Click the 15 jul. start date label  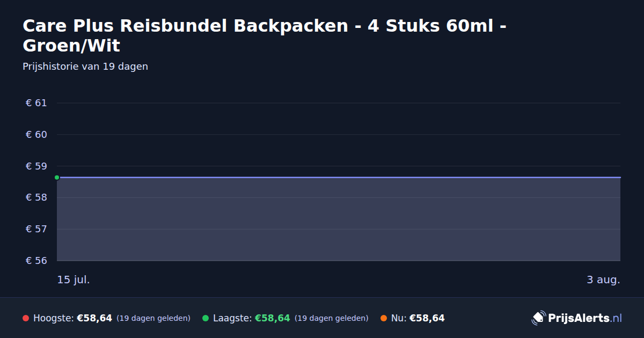74,280
